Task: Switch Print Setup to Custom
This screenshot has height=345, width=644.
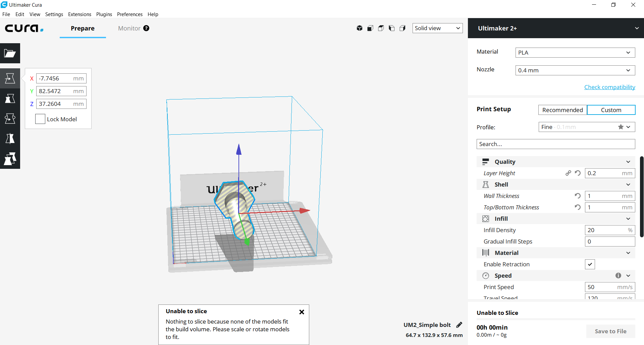Action: (611, 110)
